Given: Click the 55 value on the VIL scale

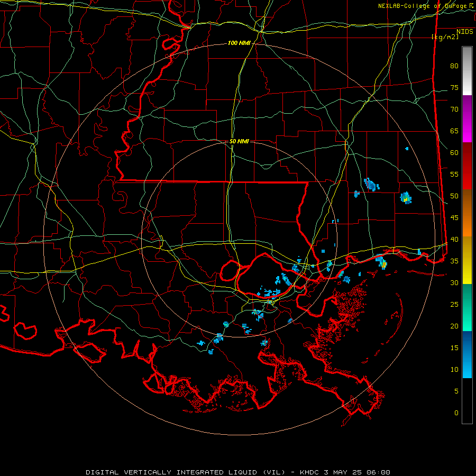Looking at the screenshot, I should [454, 174].
